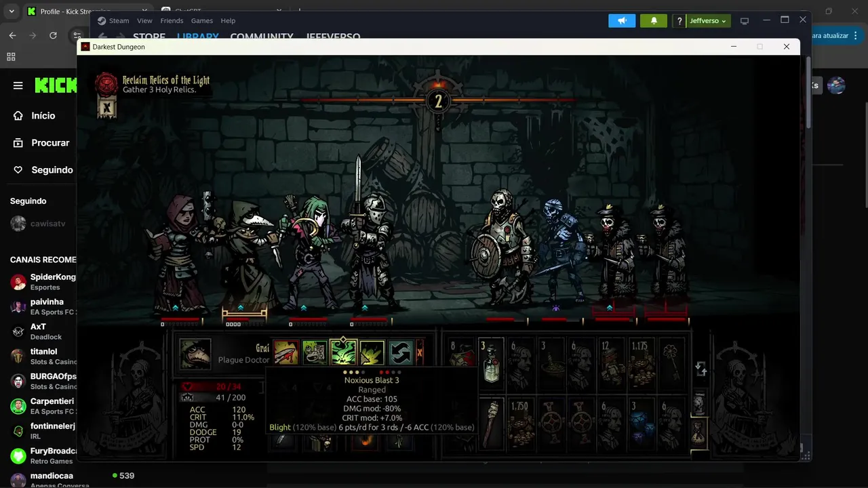Reload the browser page
This screenshot has height=488, width=868.
(x=53, y=35)
